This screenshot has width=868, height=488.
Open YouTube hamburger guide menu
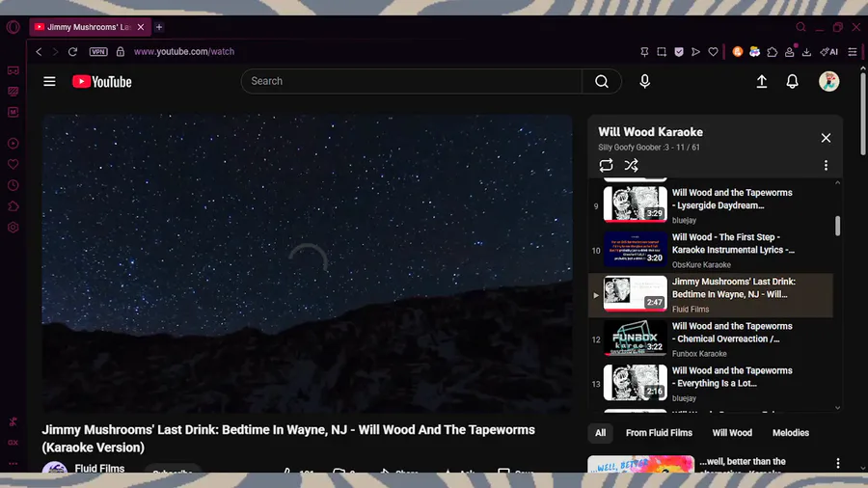pyautogui.click(x=49, y=81)
